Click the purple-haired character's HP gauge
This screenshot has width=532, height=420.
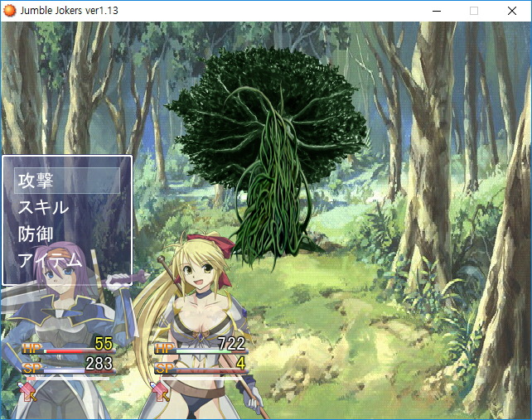[x=69, y=350]
